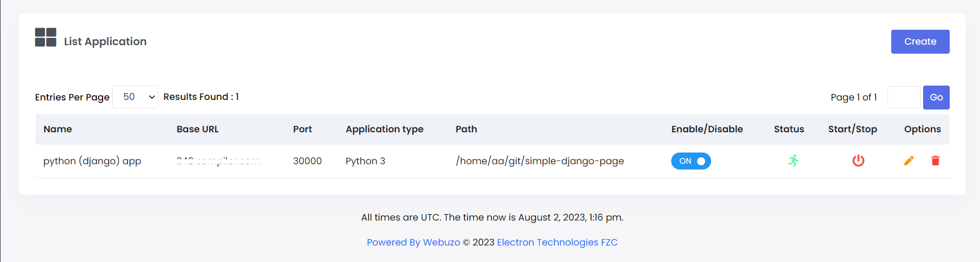Open the Powered By Webuzo link
The width and height of the screenshot is (980, 262).
coord(413,242)
